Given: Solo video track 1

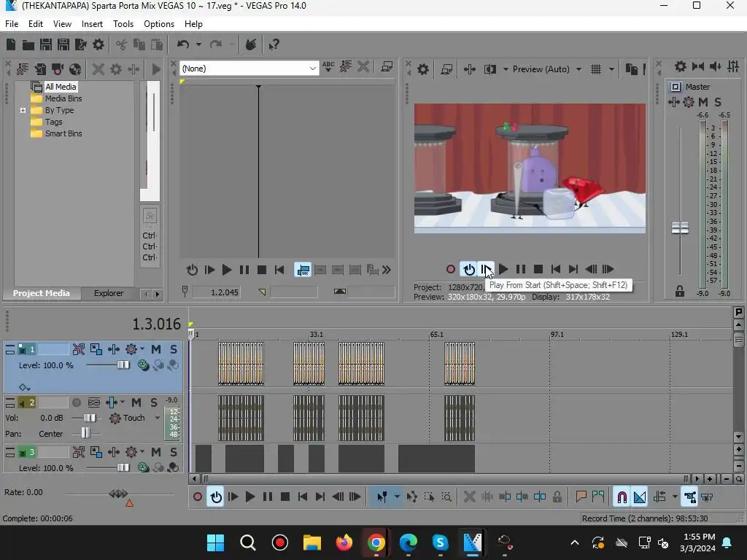Looking at the screenshot, I should click(174, 349).
